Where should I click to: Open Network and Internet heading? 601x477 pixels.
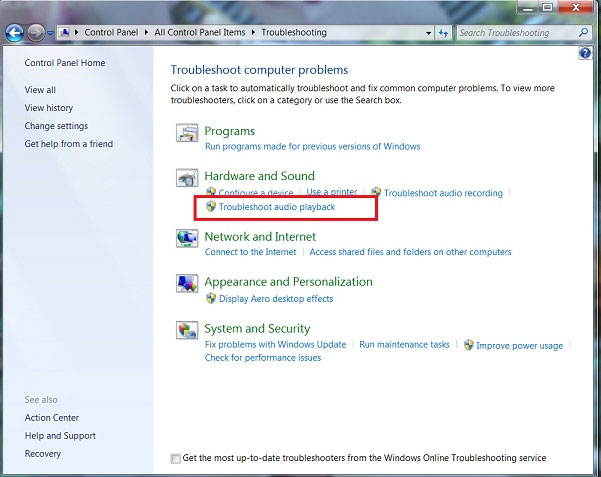(260, 237)
